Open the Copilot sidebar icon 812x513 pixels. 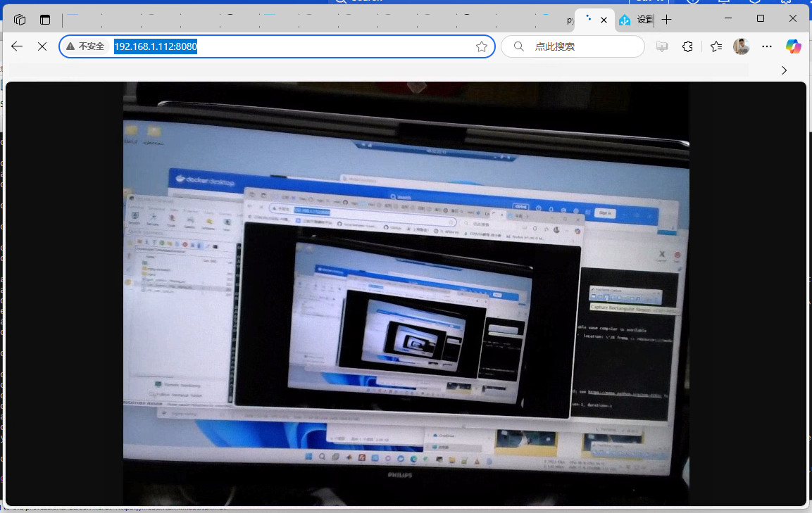[x=794, y=46]
